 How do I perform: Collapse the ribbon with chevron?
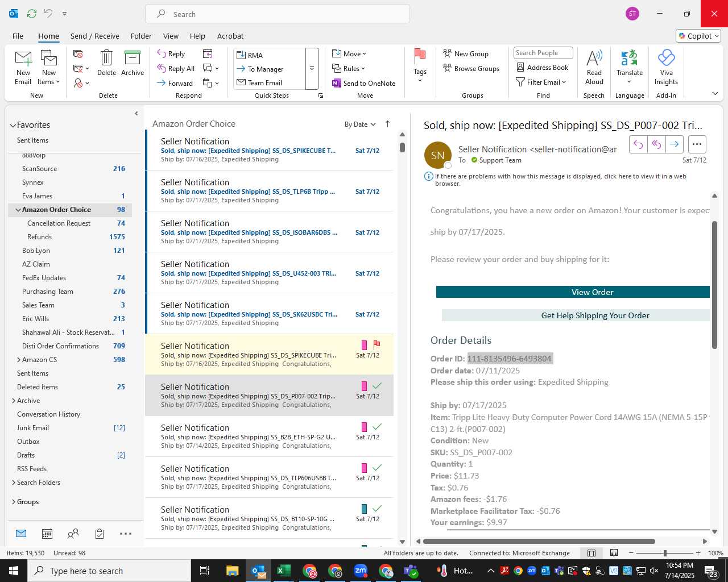pyautogui.click(x=715, y=94)
